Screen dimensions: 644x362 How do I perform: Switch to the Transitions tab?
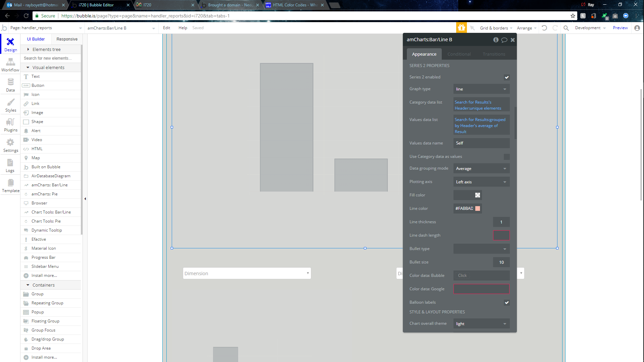click(494, 54)
